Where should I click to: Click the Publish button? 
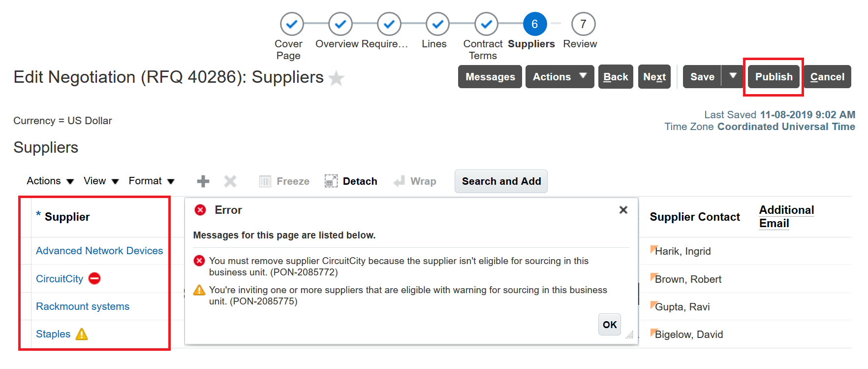[x=774, y=77]
